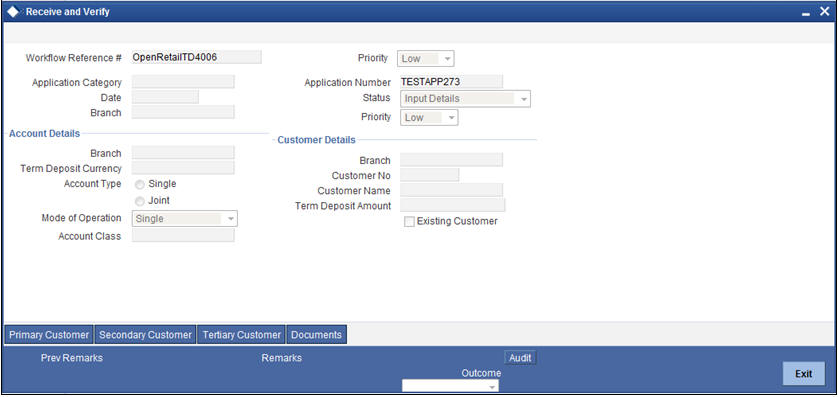Open the top Priority dropdown beside Workflow Reference

[425, 58]
